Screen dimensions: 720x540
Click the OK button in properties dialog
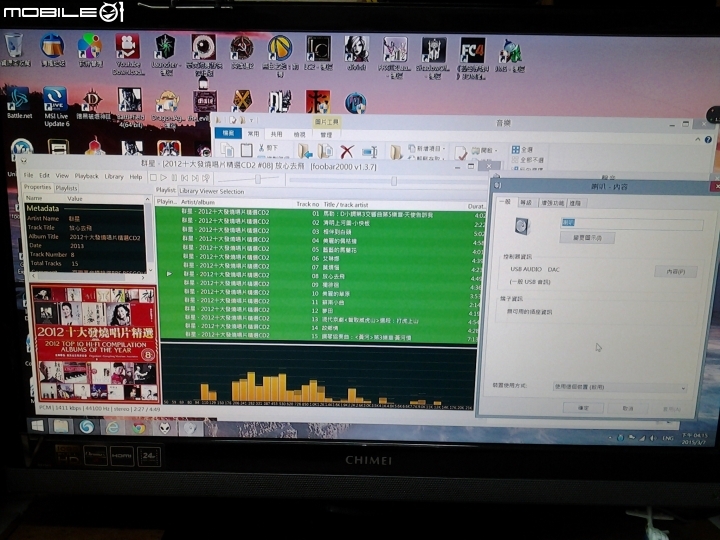click(583, 407)
